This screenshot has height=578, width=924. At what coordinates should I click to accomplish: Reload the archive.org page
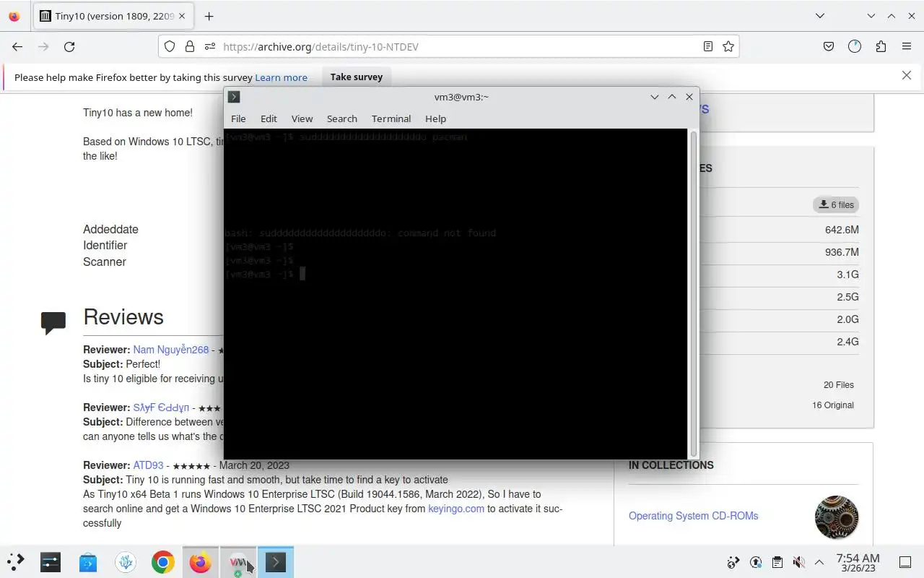[69, 46]
